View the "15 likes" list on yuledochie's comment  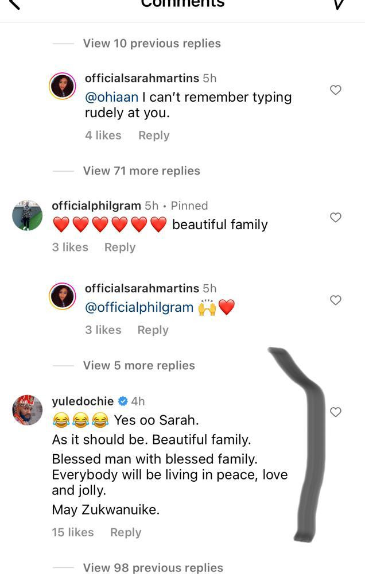point(72,532)
